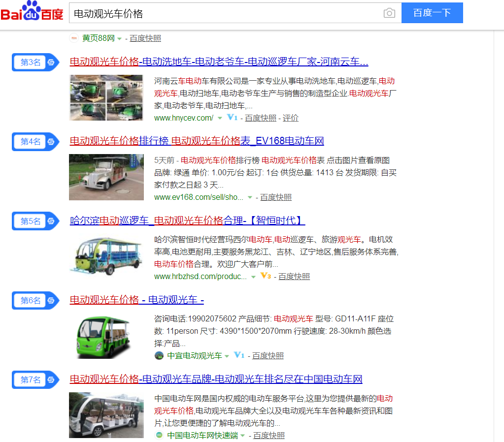Screen dimensions: 504x442
Task: Expand dropdown arrow next to 黄页88网
Action: point(119,39)
